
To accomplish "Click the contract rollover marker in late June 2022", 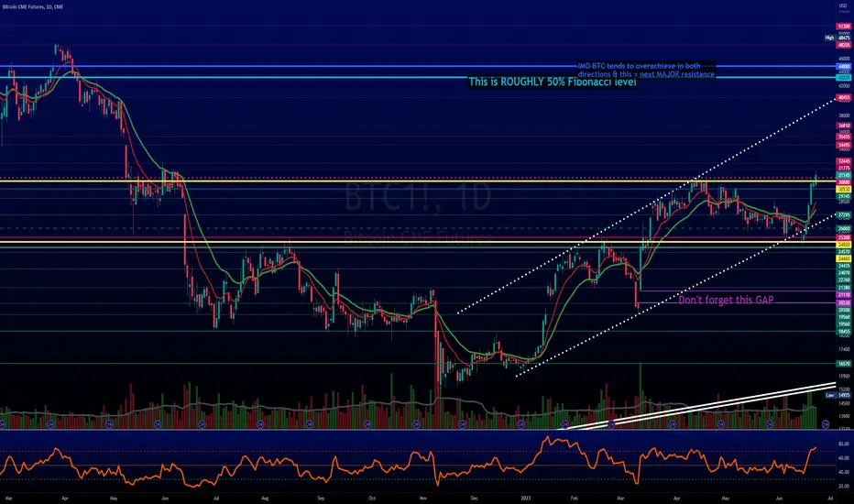I will tap(202, 423).
